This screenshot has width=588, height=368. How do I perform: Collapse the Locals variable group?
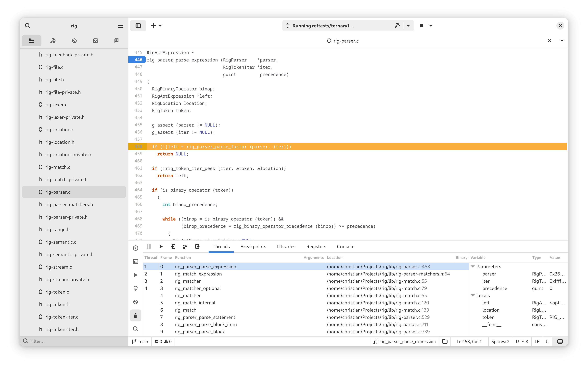click(473, 296)
